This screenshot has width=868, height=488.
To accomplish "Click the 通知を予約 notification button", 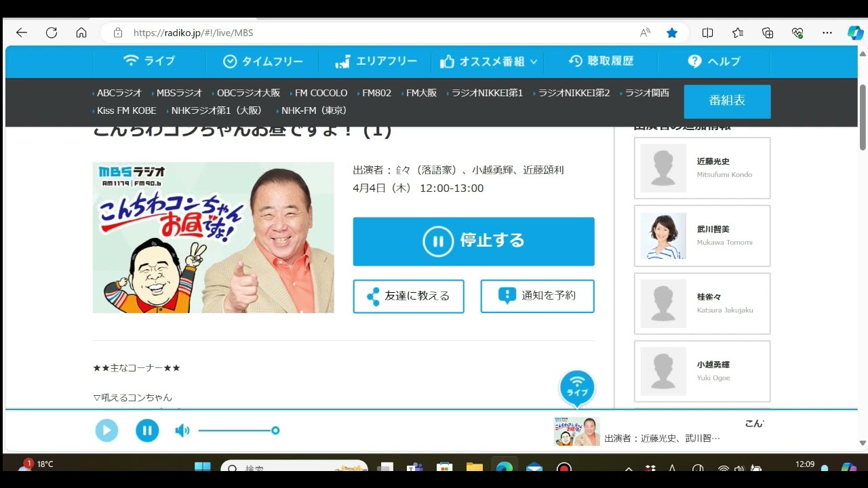I will click(537, 296).
